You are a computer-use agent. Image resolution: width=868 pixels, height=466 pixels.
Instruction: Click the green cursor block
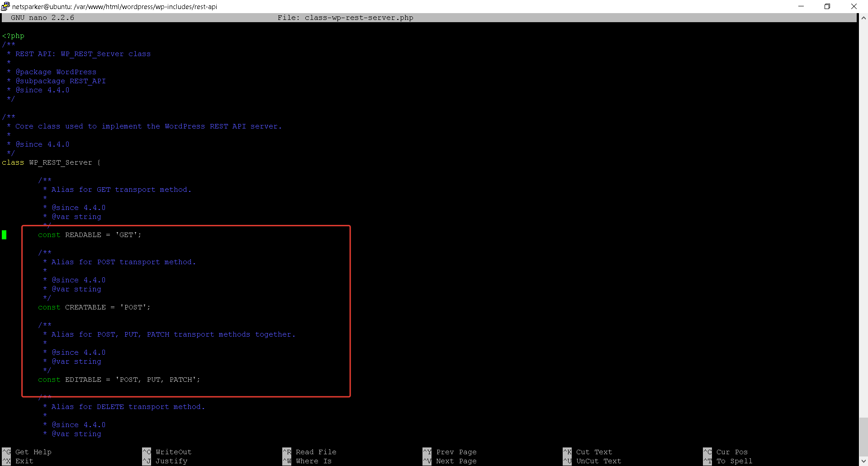[x=4, y=235]
